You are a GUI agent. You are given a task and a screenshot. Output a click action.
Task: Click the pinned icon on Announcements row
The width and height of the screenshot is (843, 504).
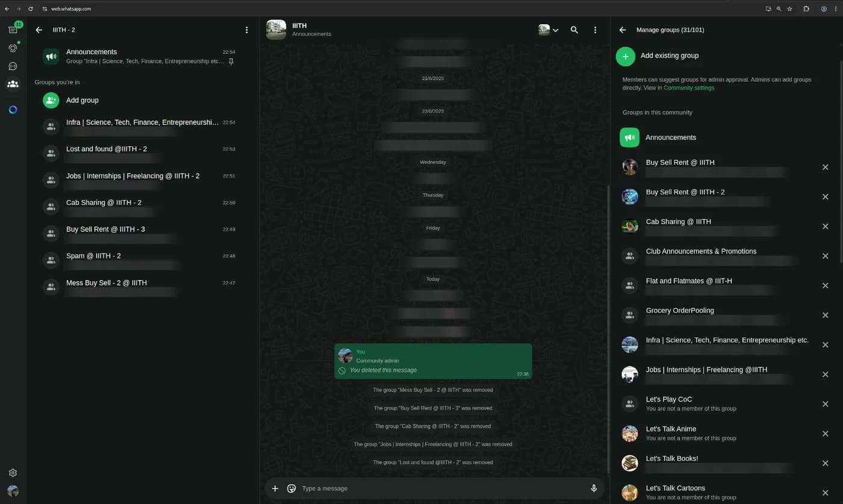pyautogui.click(x=231, y=61)
